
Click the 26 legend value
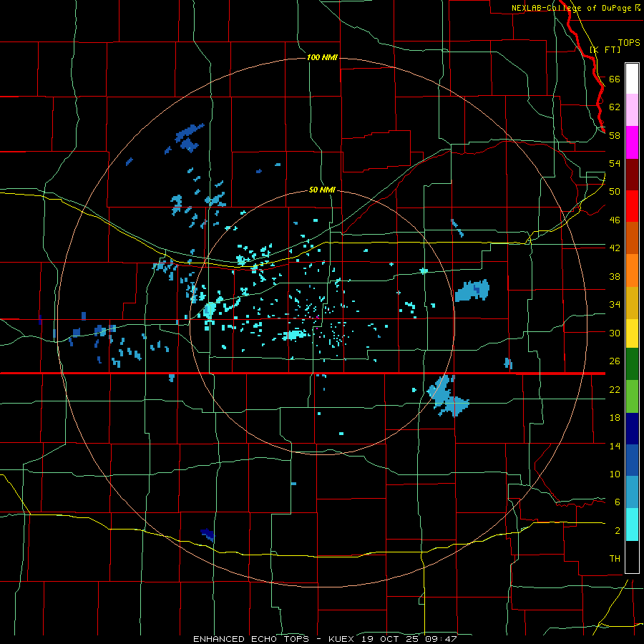(x=615, y=361)
